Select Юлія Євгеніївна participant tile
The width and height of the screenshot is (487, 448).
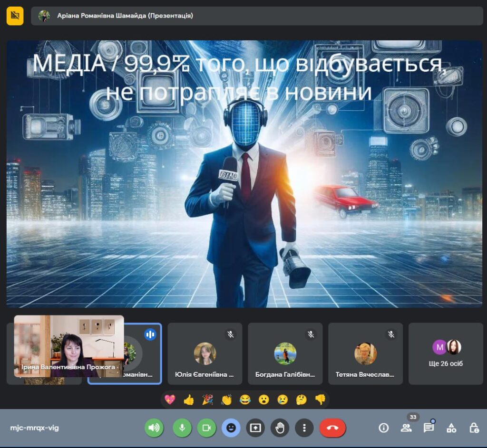click(x=205, y=354)
